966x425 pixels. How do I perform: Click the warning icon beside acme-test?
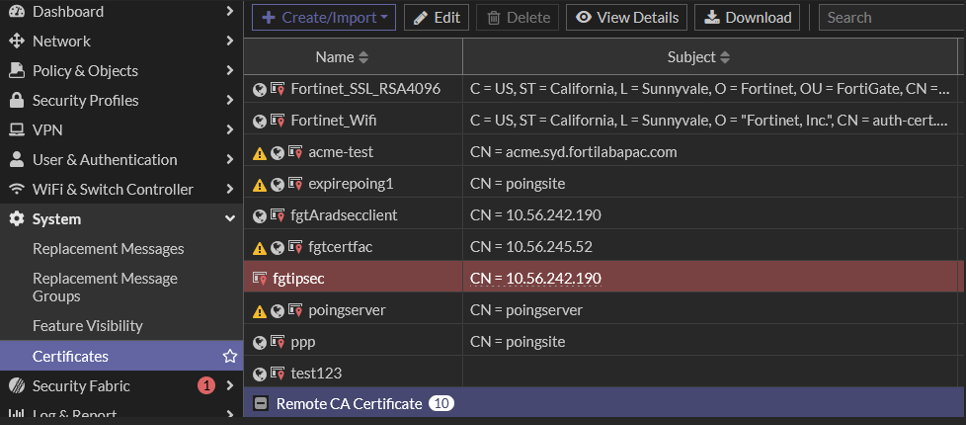pos(259,153)
